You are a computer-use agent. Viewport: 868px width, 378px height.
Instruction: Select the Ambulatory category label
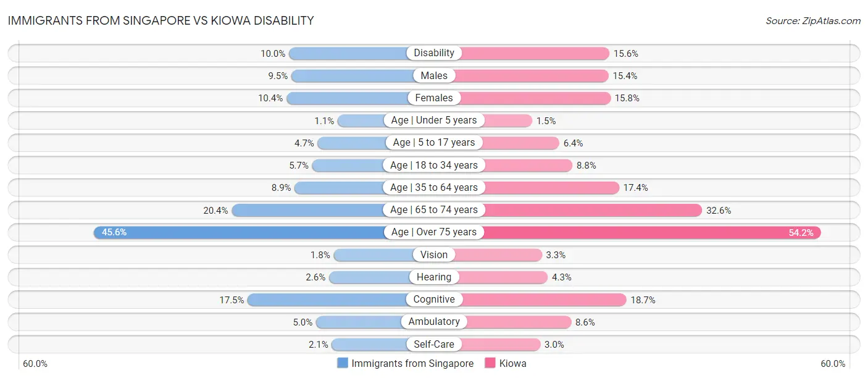[434, 322]
